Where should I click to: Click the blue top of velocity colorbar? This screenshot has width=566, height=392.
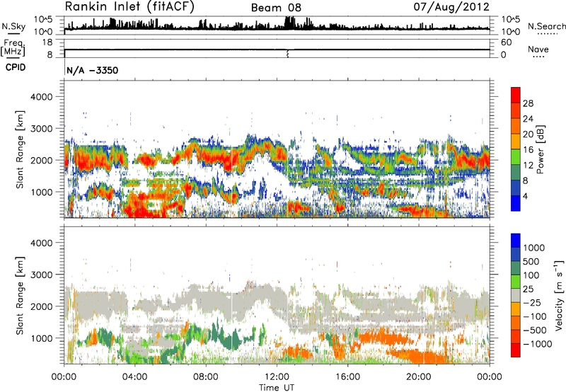tap(516, 241)
